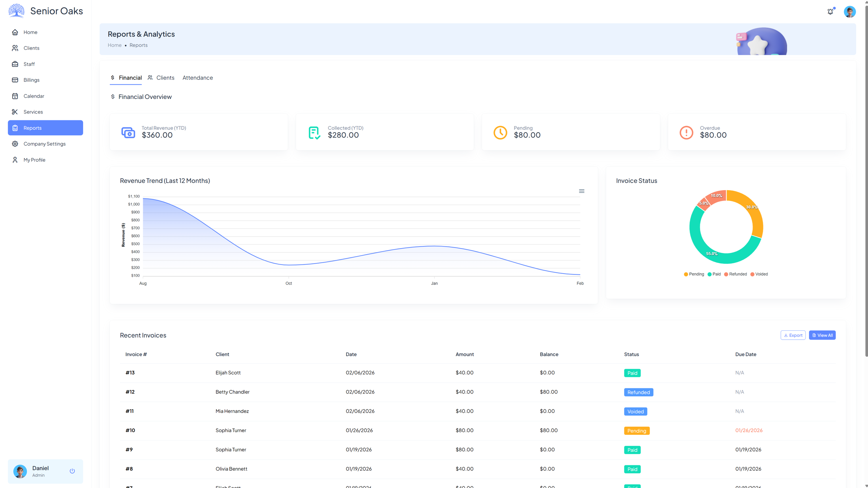
Task: Click the notification bell icon
Action: pyautogui.click(x=830, y=12)
